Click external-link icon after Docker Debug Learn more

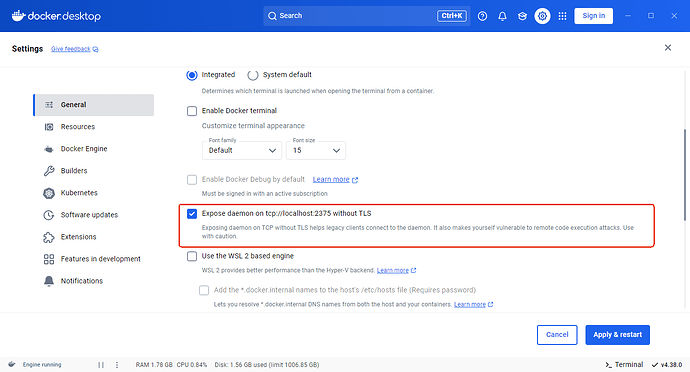point(355,180)
